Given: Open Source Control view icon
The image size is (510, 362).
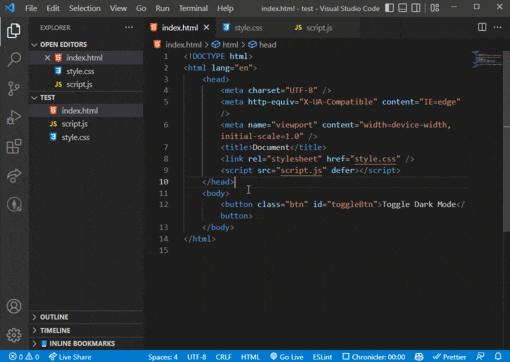Looking at the screenshot, I should [x=14, y=89].
